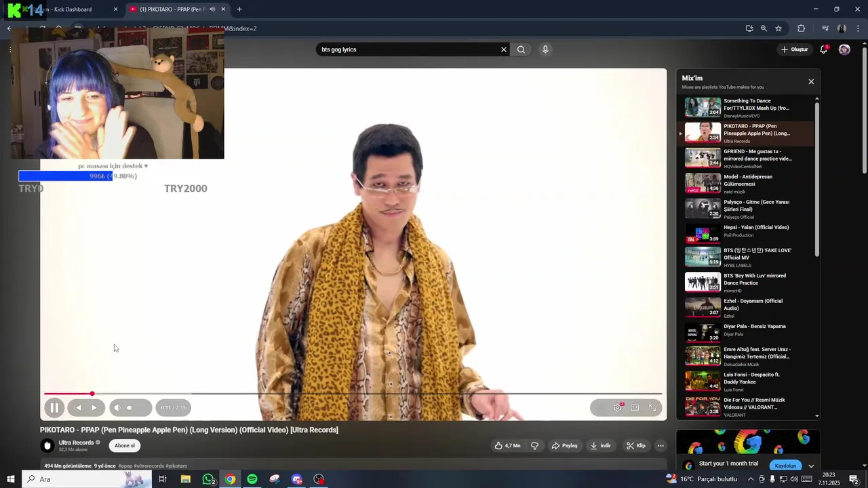Enter fullscreen mode
Screen dimensions: 868x488
tap(652, 407)
